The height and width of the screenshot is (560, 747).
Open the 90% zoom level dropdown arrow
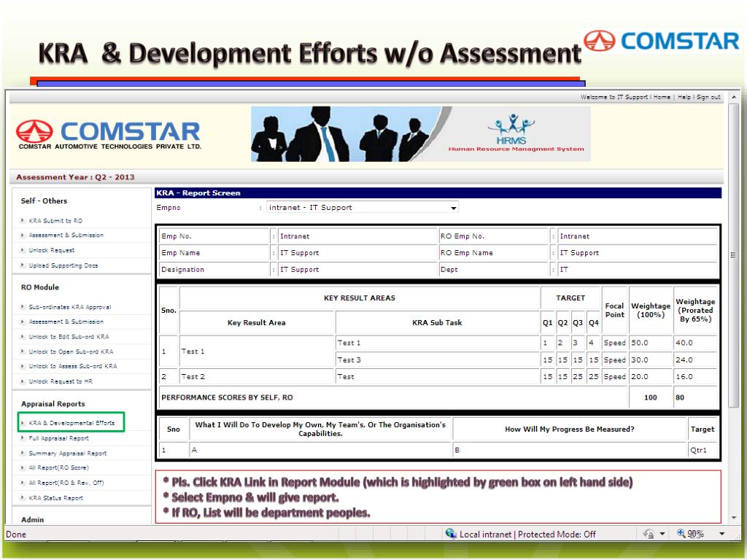click(722, 534)
